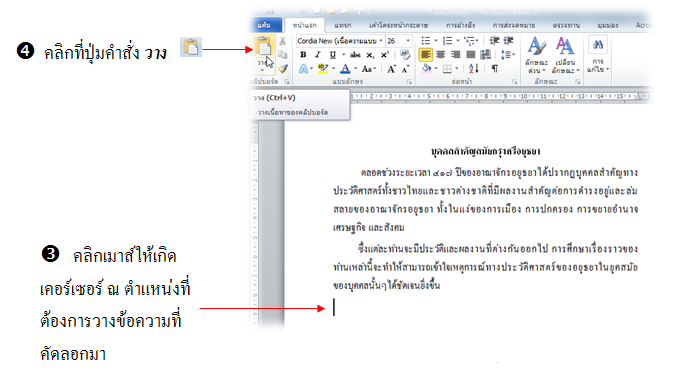The height and width of the screenshot is (379, 675).
Task: Open the แฟ้ม (File) tab
Action: [264, 25]
